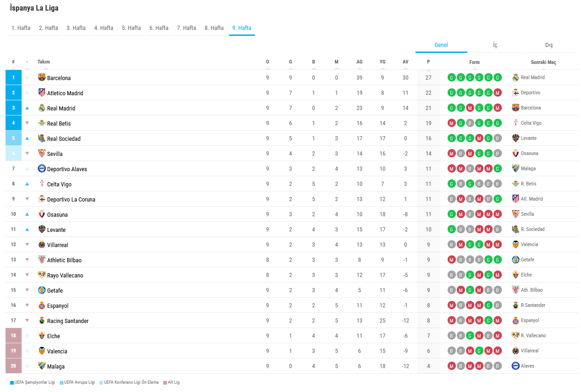
Task: Click the Deportivo Alaves crest in the Takım column
Action: pyautogui.click(x=42, y=168)
